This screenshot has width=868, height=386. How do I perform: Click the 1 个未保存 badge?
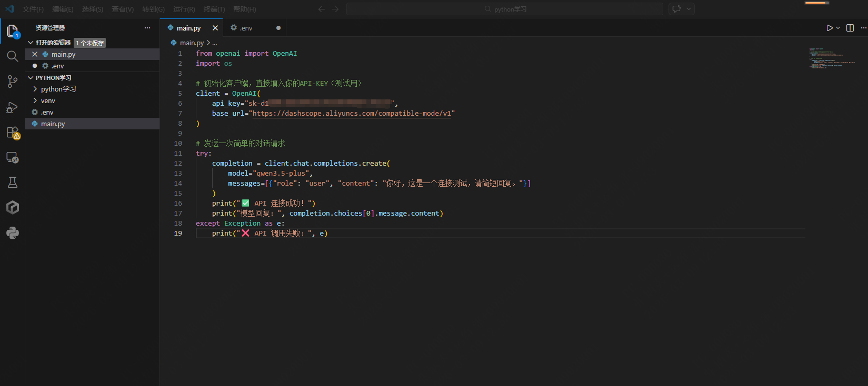[x=89, y=43]
